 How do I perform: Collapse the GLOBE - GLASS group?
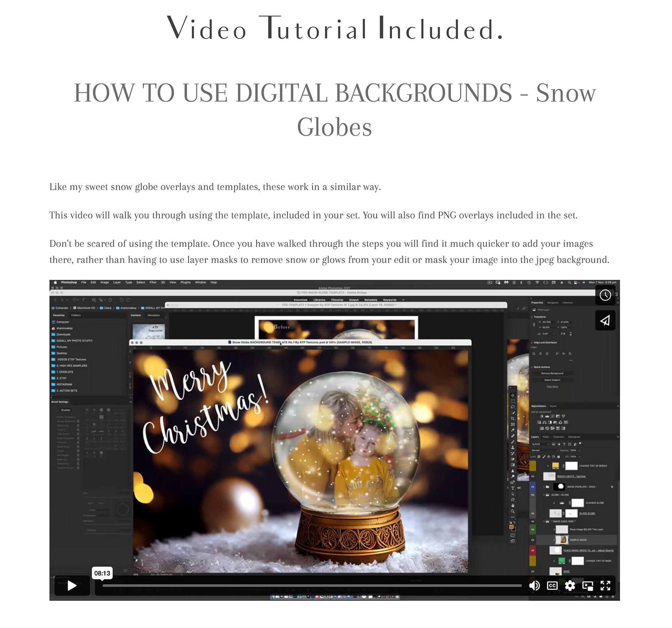[x=544, y=495]
